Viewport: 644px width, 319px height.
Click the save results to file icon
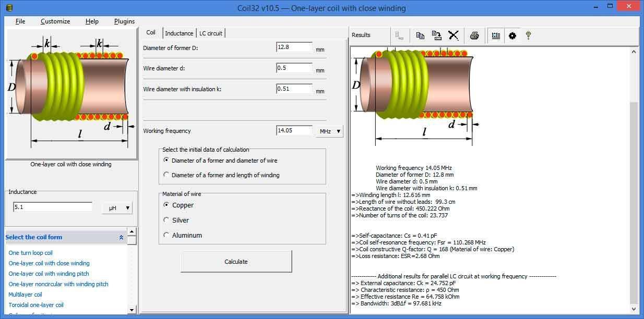click(437, 35)
